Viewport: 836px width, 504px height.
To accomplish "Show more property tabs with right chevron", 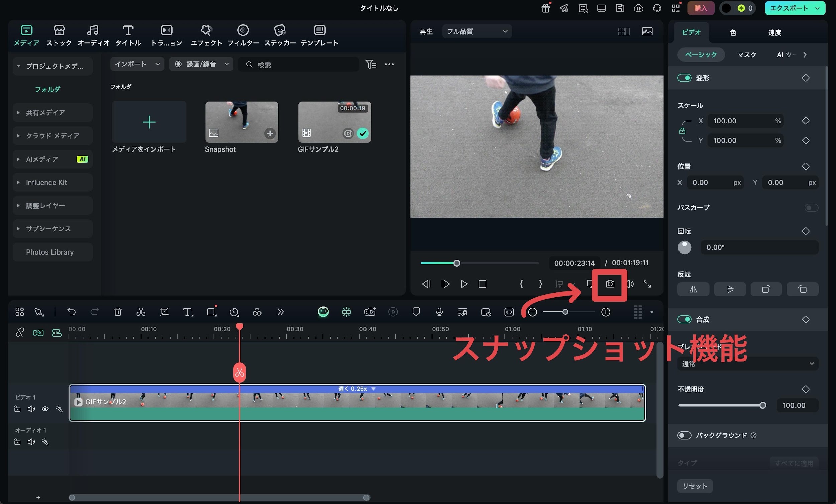I will (x=805, y=55).
